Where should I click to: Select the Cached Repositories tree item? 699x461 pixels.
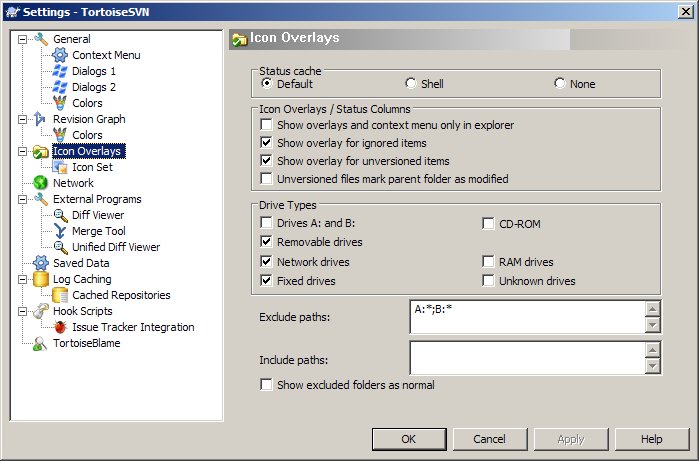click(x=121, y=295)
